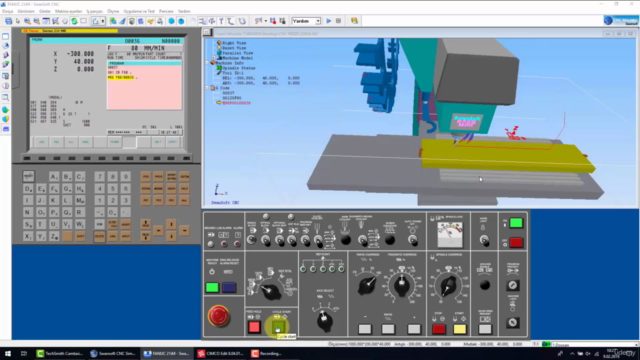Open the Ölçme menu
Viewport: 640px width, 360px height.
click(113, 11)
